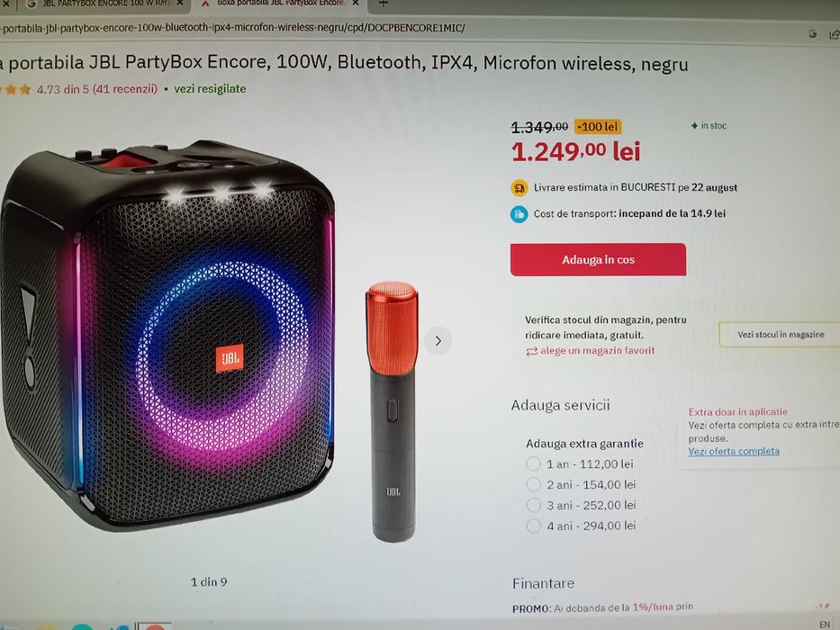The height and width of the screenshot is (630, 840).
Task: Select 2 ani - 154,00 lei warranty
Action: coord(533,484)
